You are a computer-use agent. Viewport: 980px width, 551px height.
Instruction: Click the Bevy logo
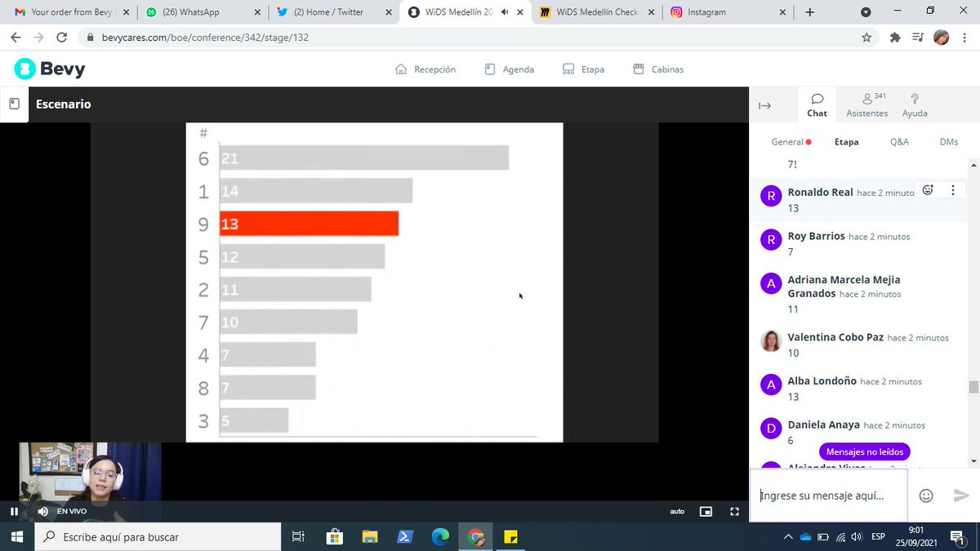coord(50,69)
